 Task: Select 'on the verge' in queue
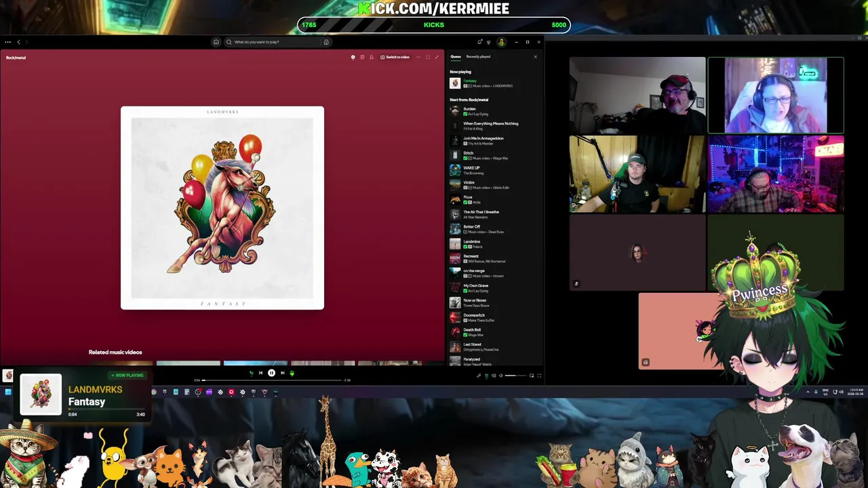(495, 273)
